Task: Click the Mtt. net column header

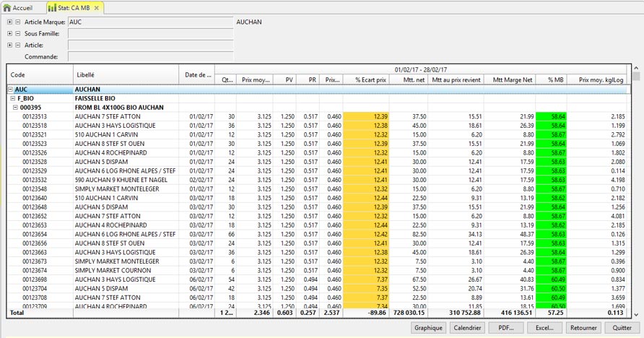Action: (408, 79)
